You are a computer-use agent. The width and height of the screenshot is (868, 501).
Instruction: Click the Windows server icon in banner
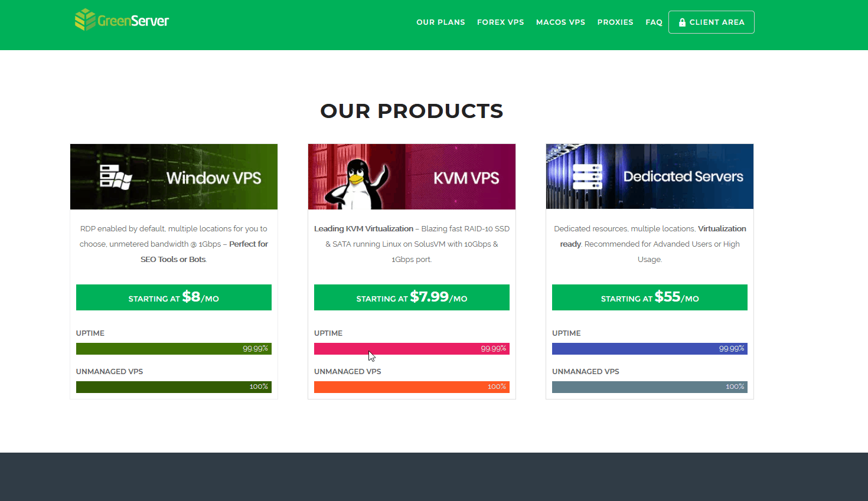click(x=115, y=177)
